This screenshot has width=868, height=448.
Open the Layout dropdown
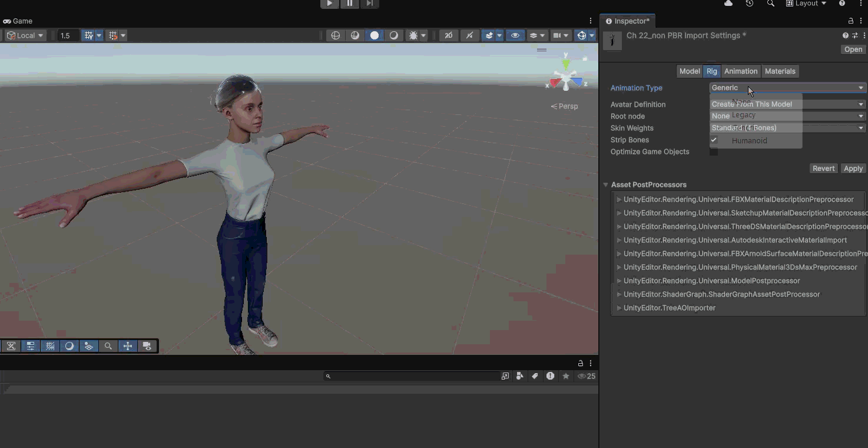point(806,4)
